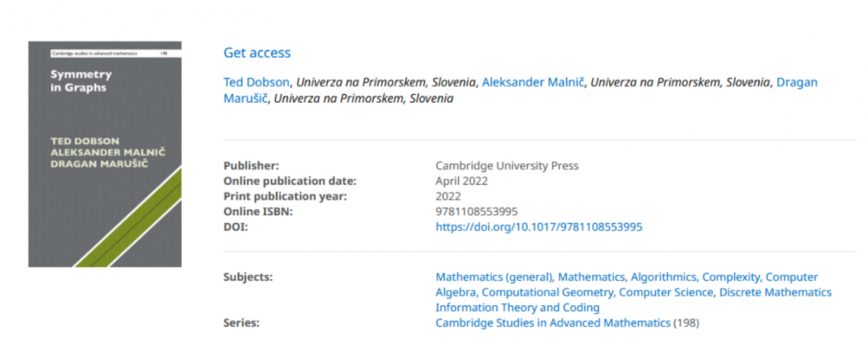Click the April 2022 online publication date
868x350 pixels.
click(x=461, y=181)
